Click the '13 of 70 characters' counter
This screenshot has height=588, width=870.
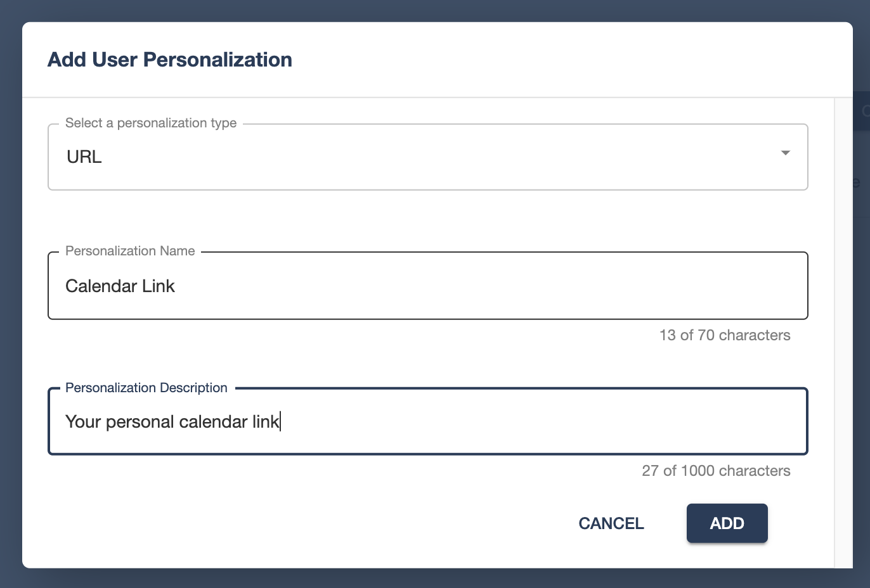click(x=725, y=335)
